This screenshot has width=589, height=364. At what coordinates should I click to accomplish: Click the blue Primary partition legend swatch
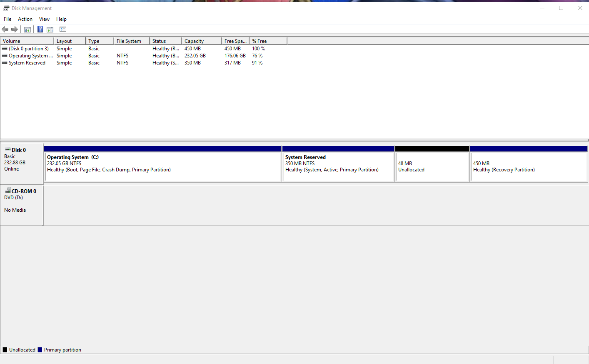tap(40, 350)
